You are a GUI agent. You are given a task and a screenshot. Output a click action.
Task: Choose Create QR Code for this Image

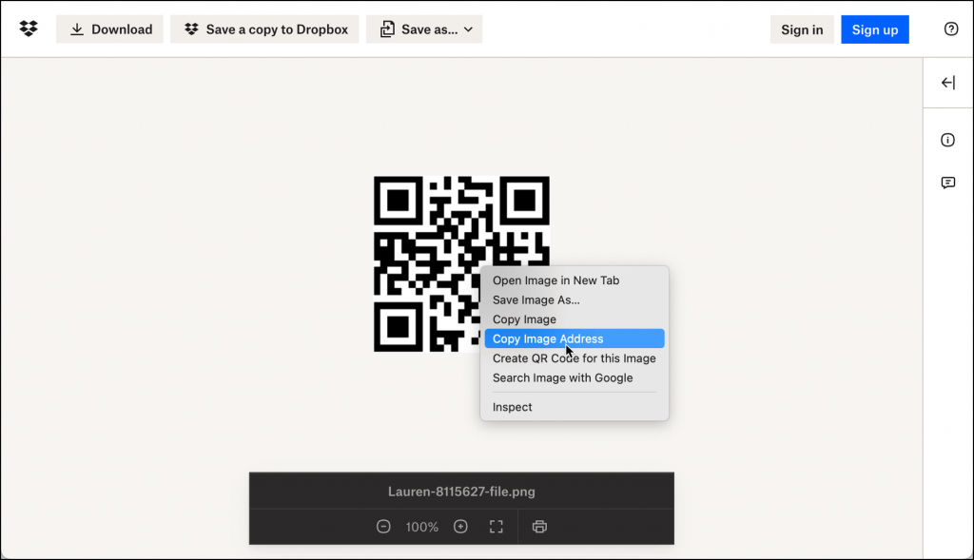click(x=574, y=358)
